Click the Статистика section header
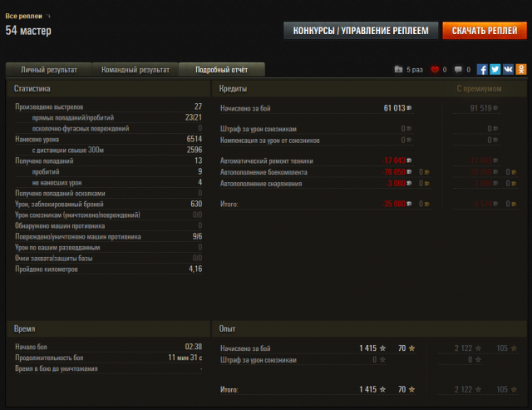The image size is (532, 410). [33, 88]
